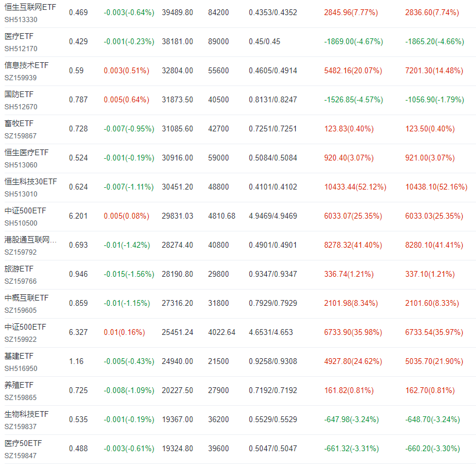The width and height of the screenshot is (476, 464).
Task: Click the cost value 0.5084/0.5084
Action: [x=273, y=158]
